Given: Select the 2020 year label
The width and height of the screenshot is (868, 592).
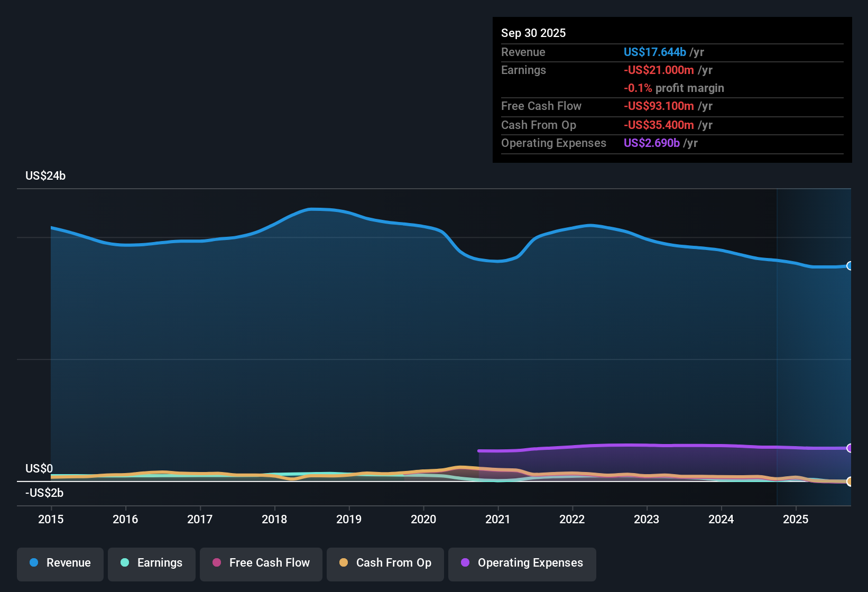Looking at the screenshot, I should [x=423, y=520].
